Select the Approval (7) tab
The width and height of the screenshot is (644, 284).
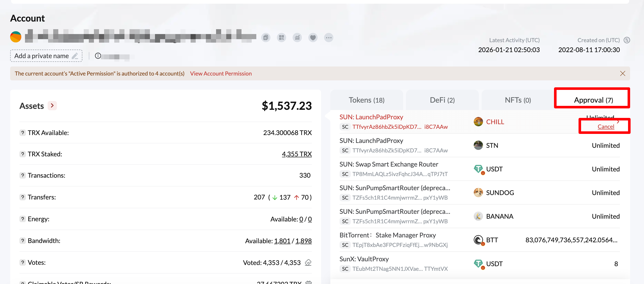pos(593,100)
